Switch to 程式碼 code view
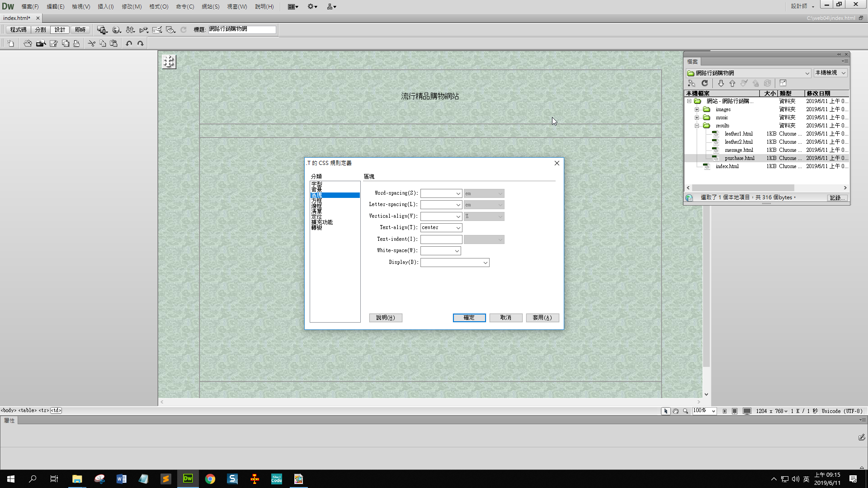The height and width of the screenshot is (488, 868). click(18, 30)
